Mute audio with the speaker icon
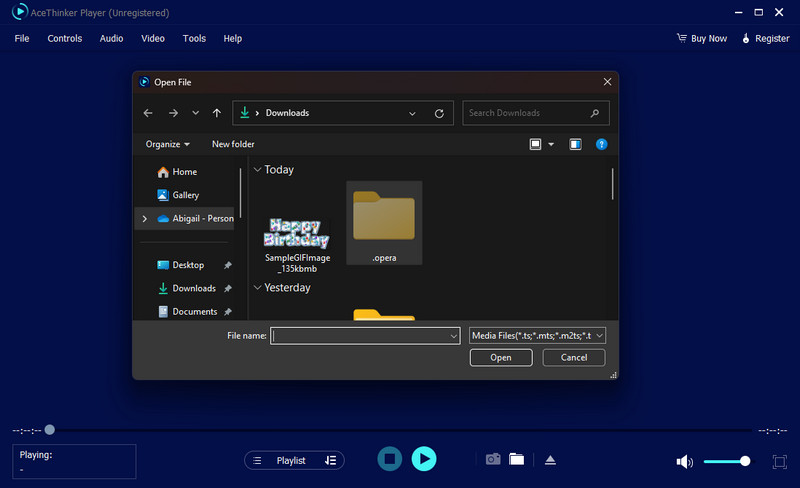The width and height of the screenshot is (800, 488). [684, 461]
